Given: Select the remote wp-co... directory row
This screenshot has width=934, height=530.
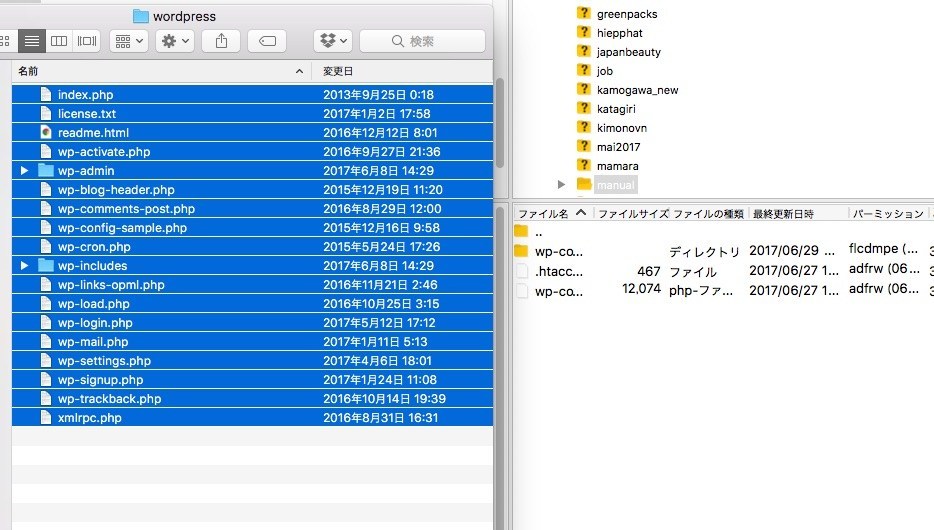Looking at the screenshot, I should 723,251.
